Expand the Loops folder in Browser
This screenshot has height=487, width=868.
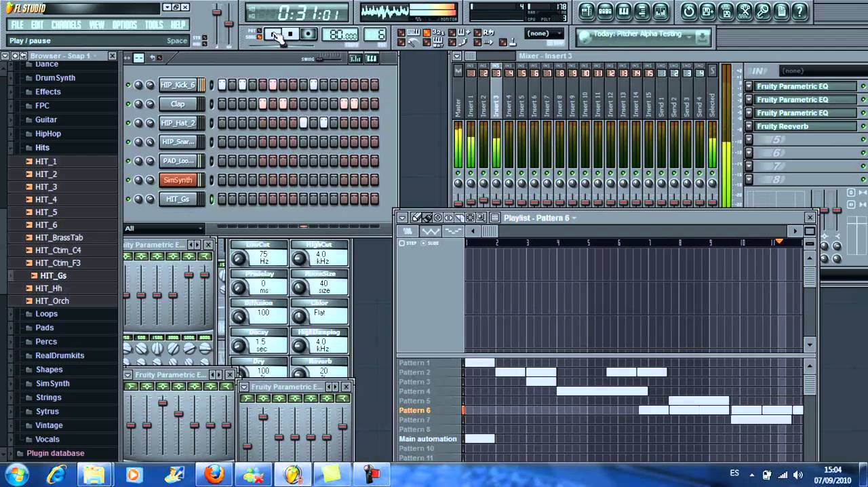(46, 314)
